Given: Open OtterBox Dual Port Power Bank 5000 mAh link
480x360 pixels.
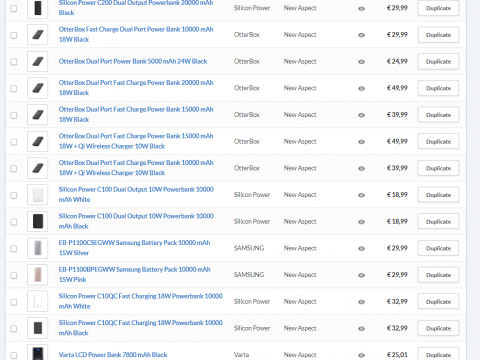Looking at the screenshot, I should tap(133, 61).
